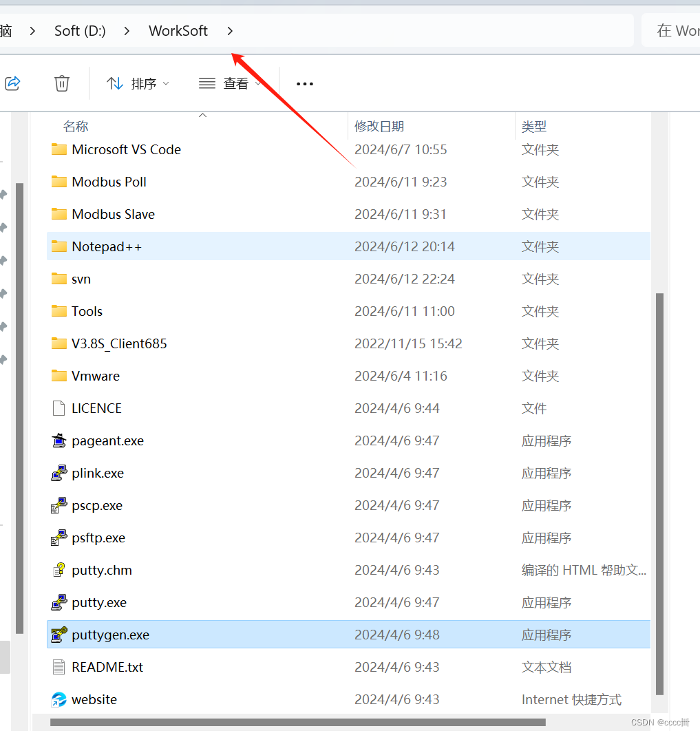Select the putty.chm help file icon
Screen dimensions: 700x733
[59, 570]
